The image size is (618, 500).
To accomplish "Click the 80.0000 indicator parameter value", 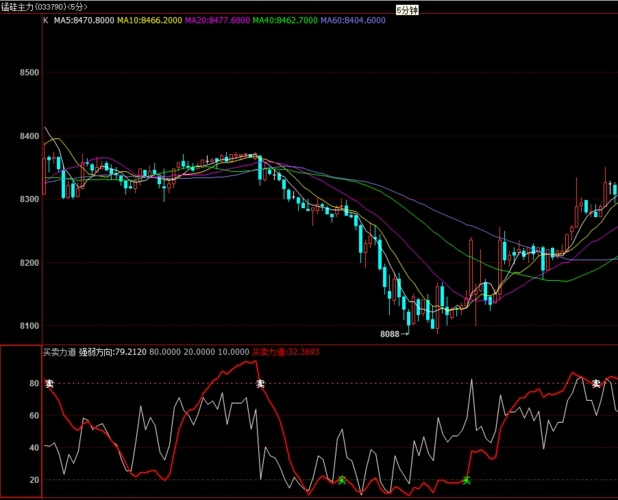I will point(165,352).
